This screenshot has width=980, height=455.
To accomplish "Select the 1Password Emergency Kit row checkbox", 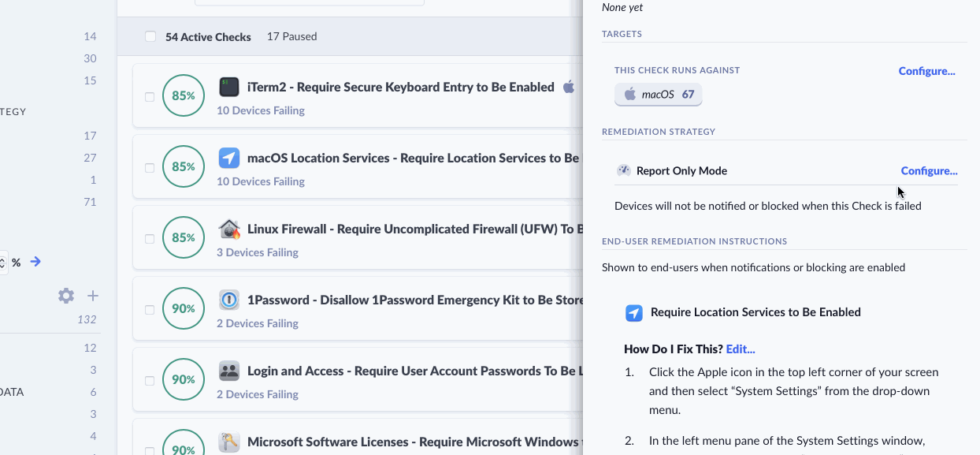I will coord(150,310).
